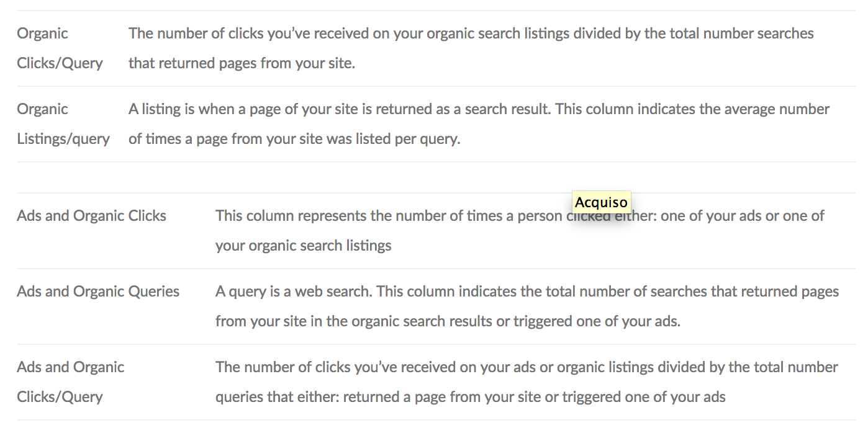The image size is (868, 433).
Task: Click the Ads and Organic Clicks heading
Action: (x=92, y=216)
